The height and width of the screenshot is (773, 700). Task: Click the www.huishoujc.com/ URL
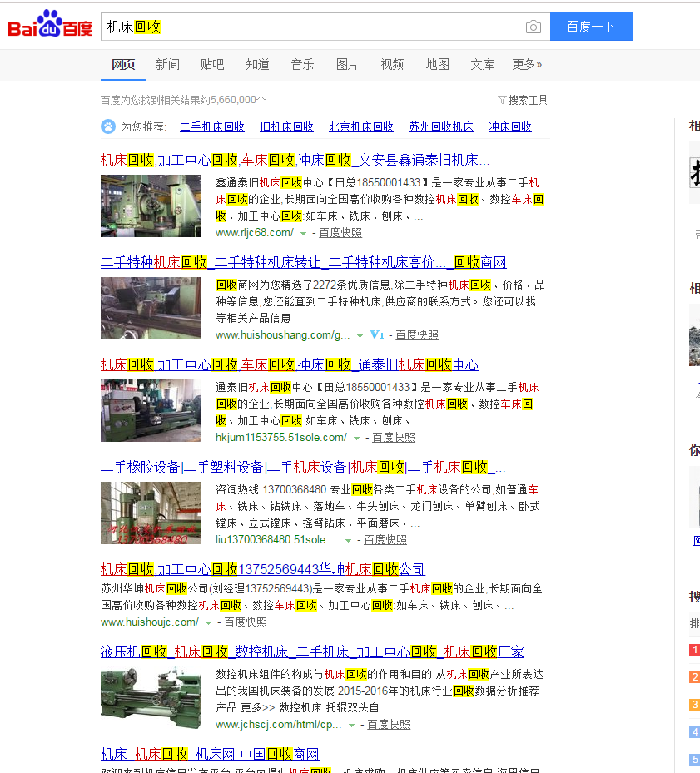pos(150,622)
